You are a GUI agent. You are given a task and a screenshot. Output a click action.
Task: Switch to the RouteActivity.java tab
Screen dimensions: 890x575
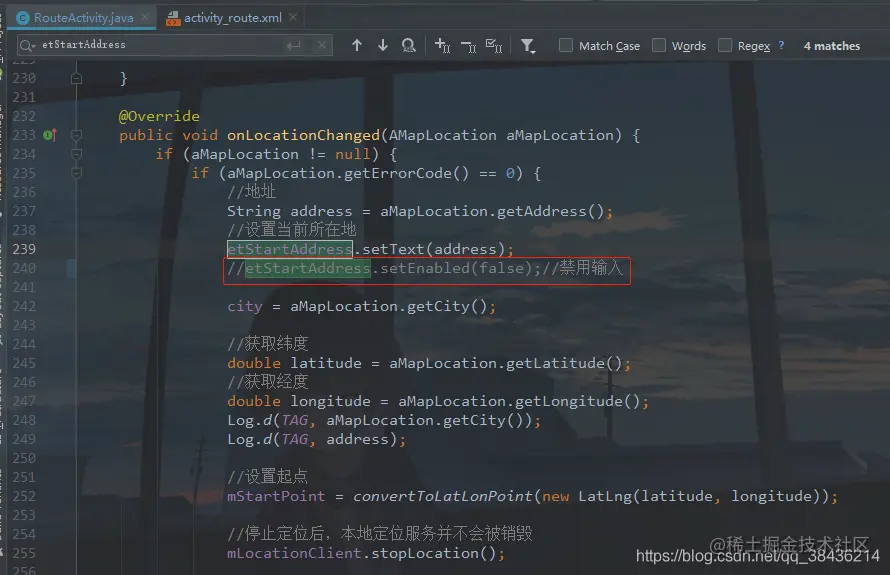(83, 18)
